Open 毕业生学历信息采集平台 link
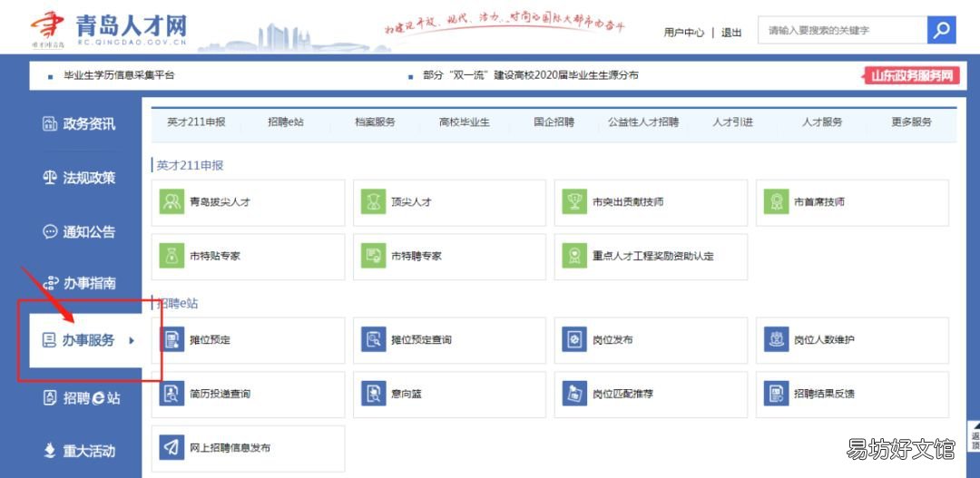Viewport: 980px width, 478px height. point(119,75)
